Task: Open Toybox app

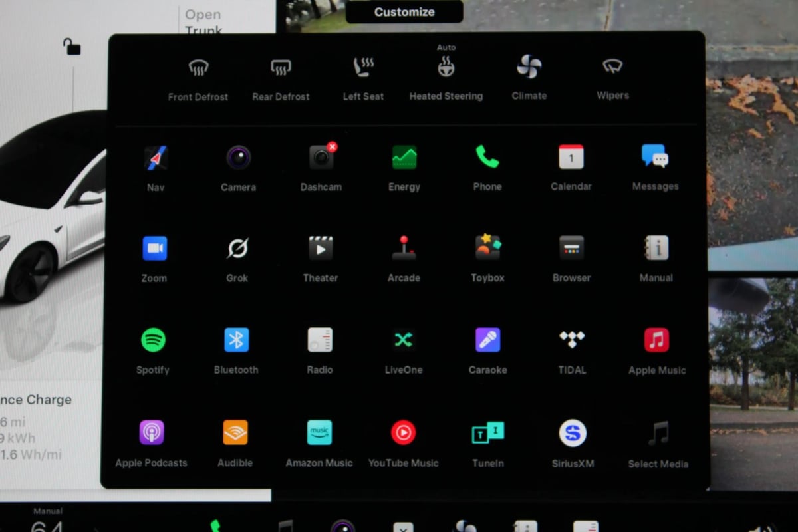Action: [x=487, y=249]
